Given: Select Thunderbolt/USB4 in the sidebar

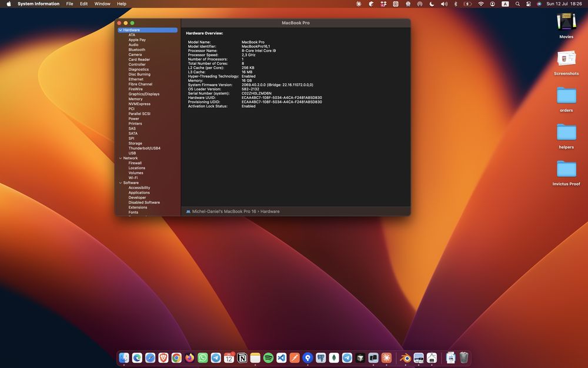Looking at the screenshot, I should point(145,148).
